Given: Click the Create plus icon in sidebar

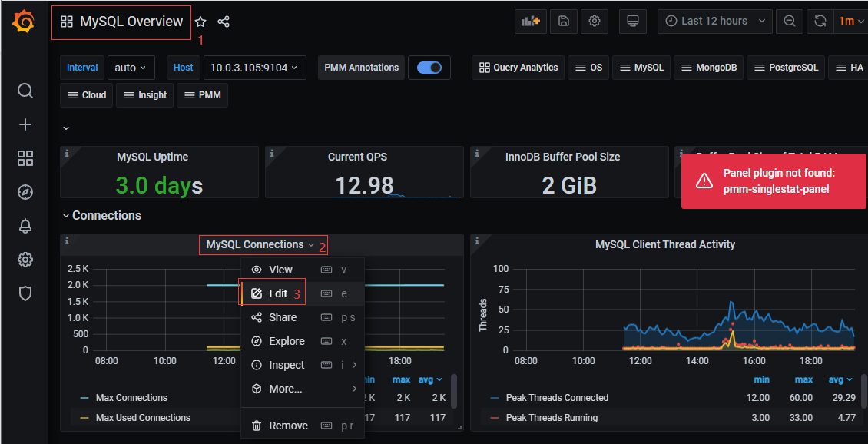Looking at the screenshot, I should pyautogui.click(x=25, y=124).
